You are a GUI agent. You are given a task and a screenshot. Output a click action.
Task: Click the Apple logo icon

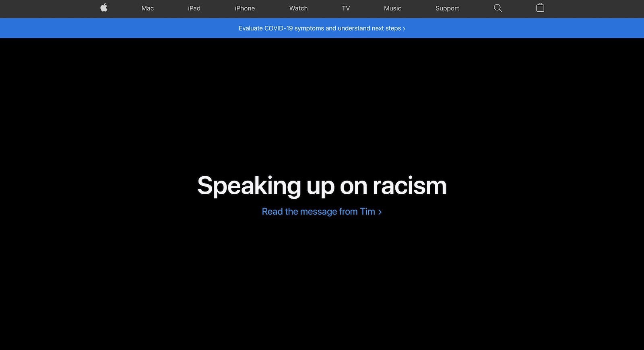click(104, 8)
